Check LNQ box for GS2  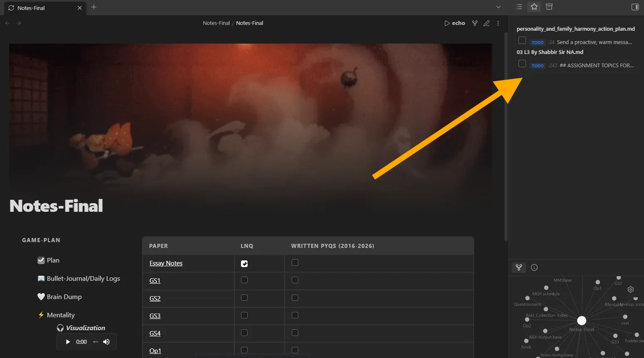click(x=244, y=297)
